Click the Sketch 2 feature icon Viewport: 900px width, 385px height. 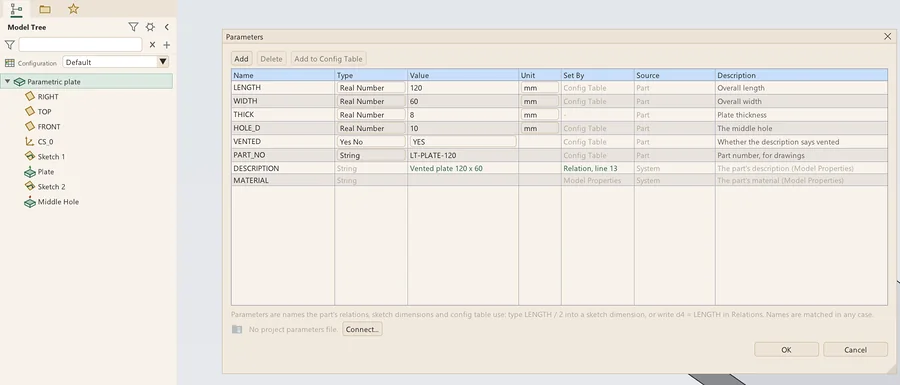click(30, 186)
